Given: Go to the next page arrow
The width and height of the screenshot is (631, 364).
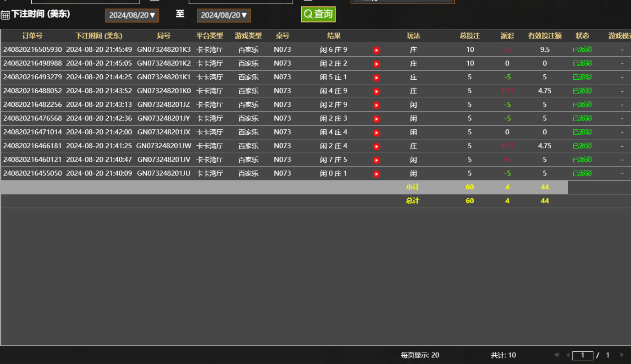Looking at the screenshot, I should coord(622,355).
